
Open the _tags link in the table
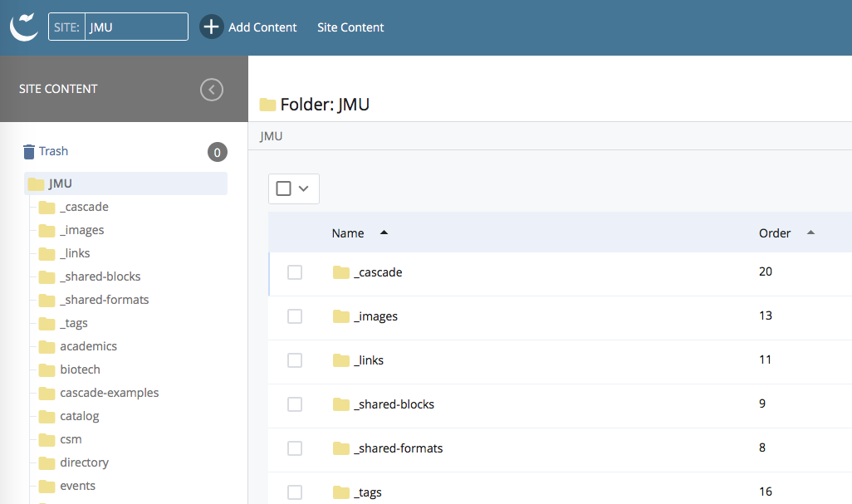click(x=368, y=492)
